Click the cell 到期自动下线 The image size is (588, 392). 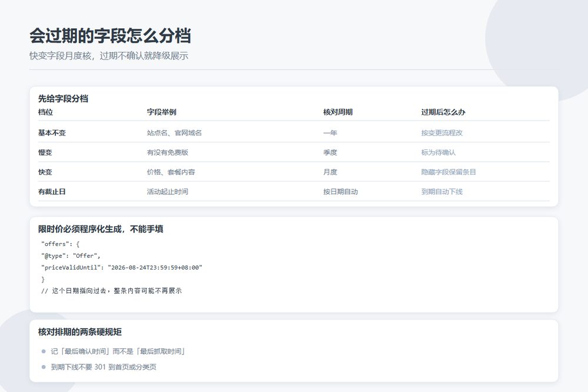click(x=442, y=191)
